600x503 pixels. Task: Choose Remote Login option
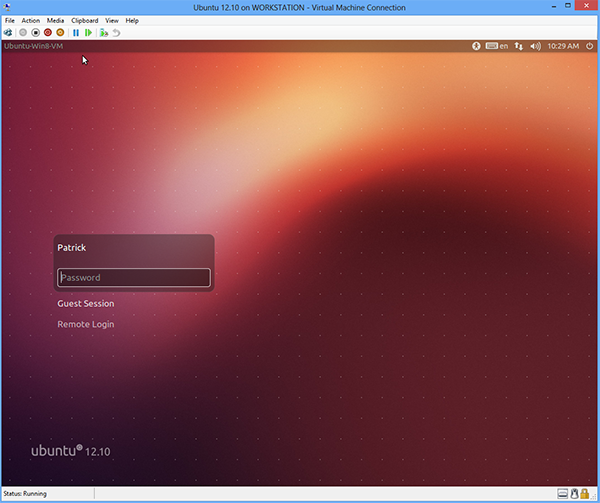[x=86, y=324]
